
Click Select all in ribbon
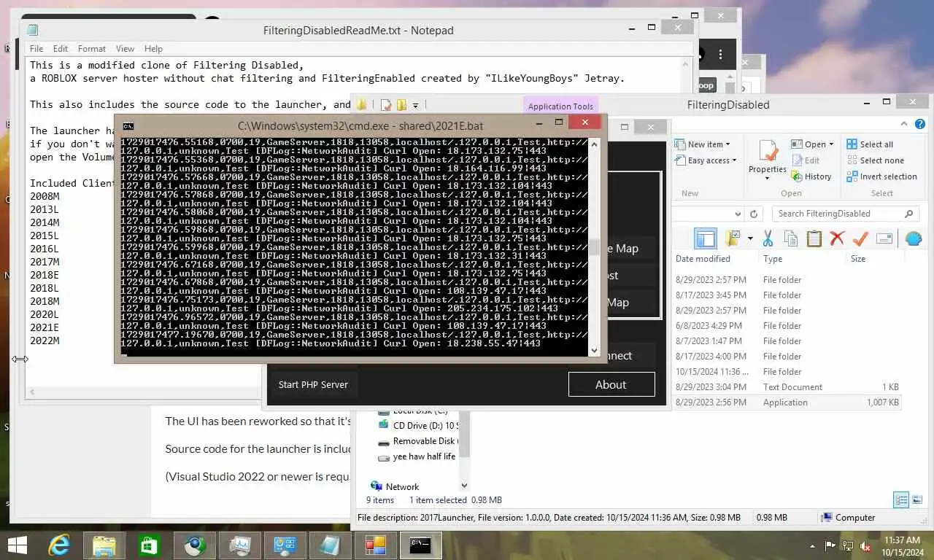(870, 144)
